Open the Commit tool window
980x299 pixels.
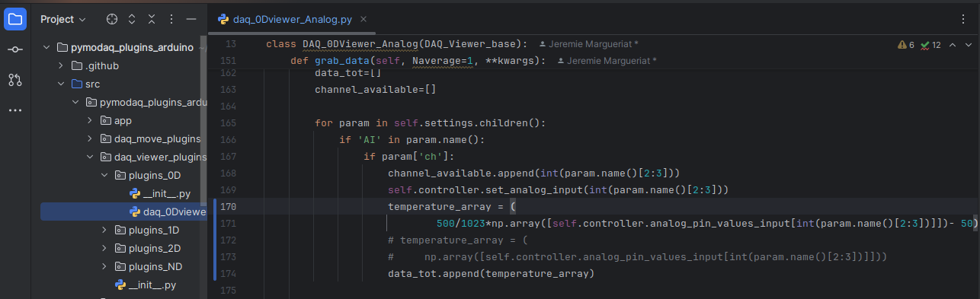click(15, 49)
